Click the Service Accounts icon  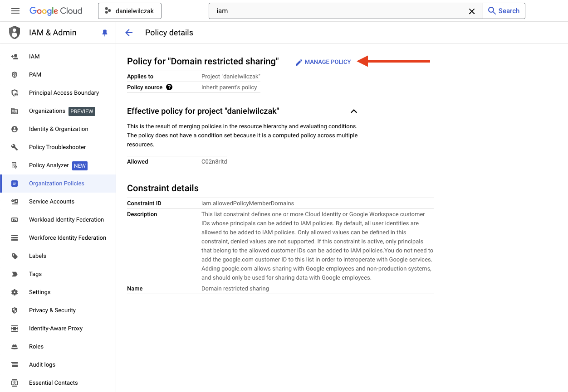click(x=15, y=202)
